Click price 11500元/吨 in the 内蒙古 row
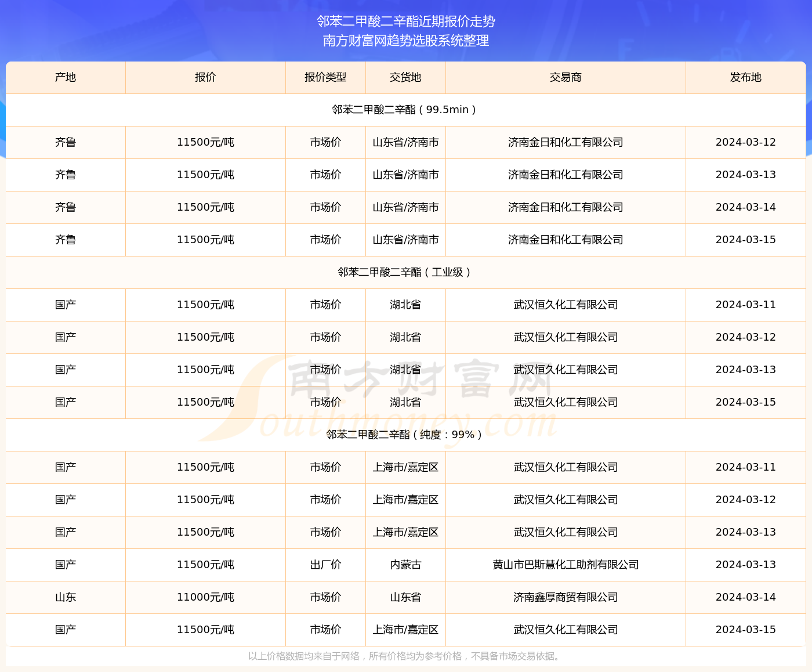The height and width of the screenshot is (672, 812). 205,565
